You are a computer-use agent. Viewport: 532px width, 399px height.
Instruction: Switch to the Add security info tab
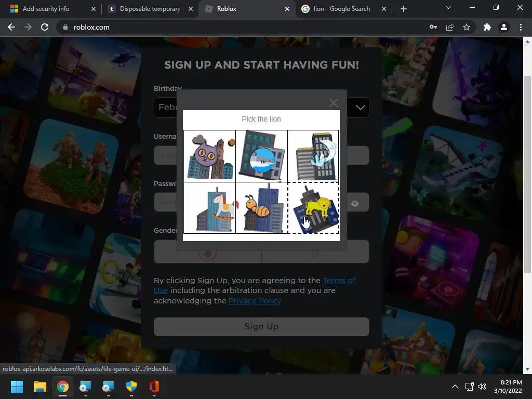[46, 9]
